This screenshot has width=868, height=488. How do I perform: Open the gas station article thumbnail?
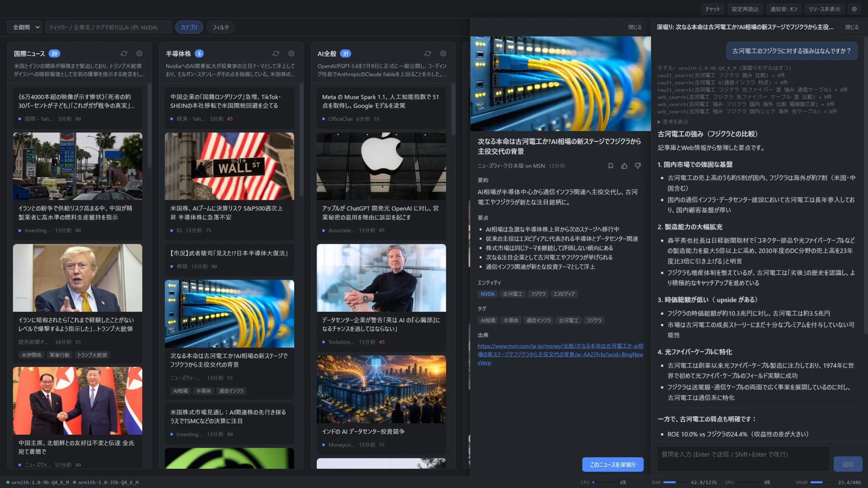tap(78, 166)
